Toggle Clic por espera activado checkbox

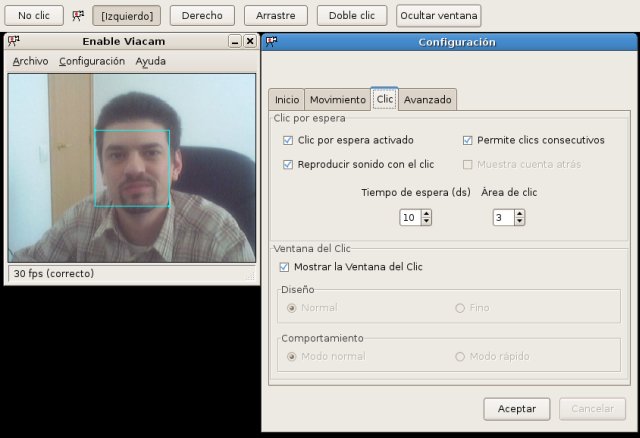pyautogui.click(x=289, y=140)
